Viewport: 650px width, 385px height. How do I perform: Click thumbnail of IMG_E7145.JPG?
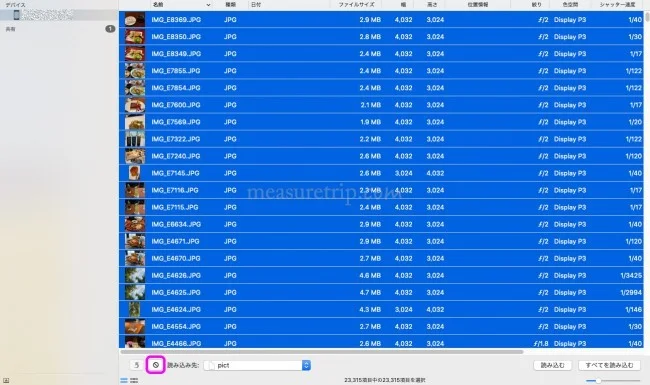135,173
